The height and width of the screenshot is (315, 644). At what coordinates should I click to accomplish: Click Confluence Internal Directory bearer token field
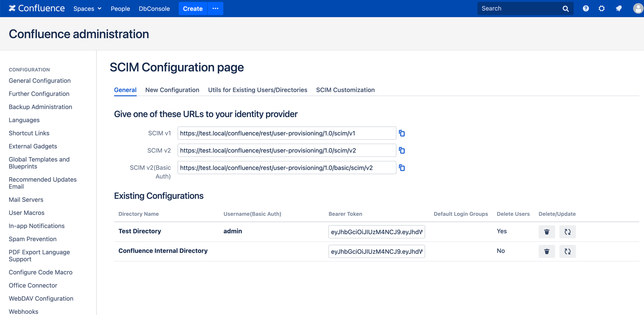pos(377,251)
